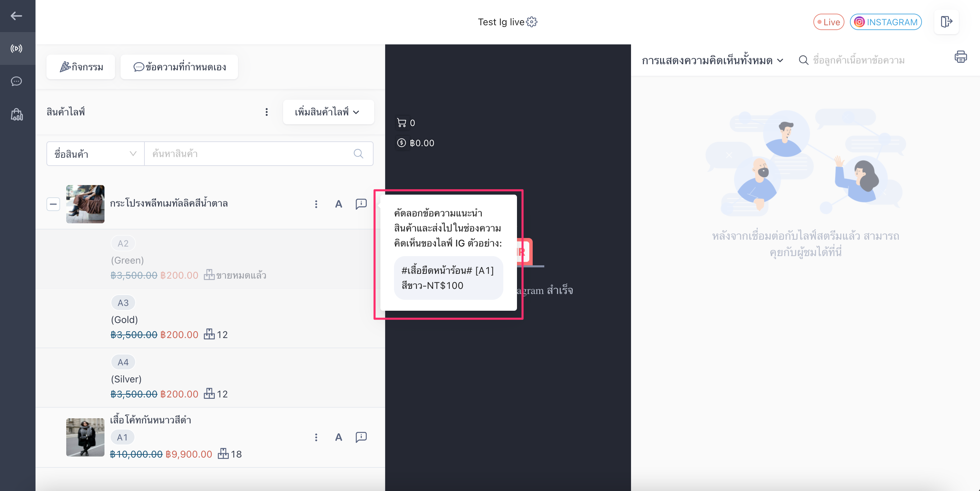This screenshot has width=980, height=491.
Task: Click the ข้อความที่กำหนดเอง button
Action: point(179,67)
